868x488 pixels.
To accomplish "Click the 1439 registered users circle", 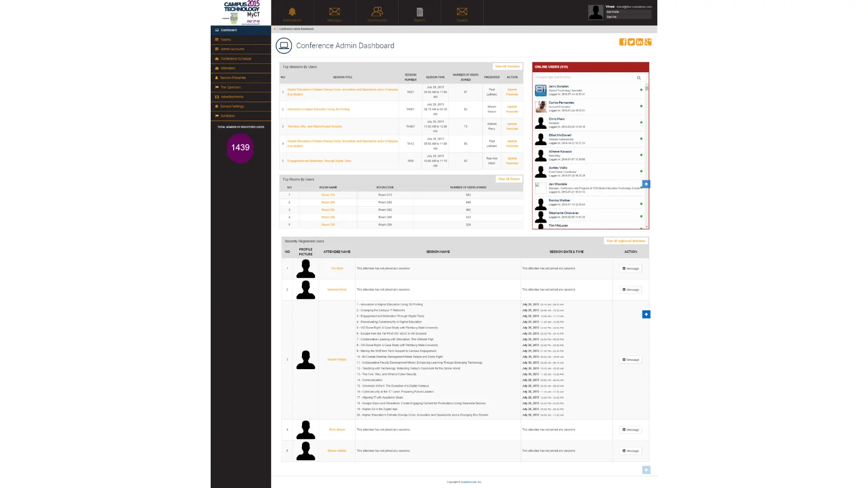I will click(x=241, y=148).
